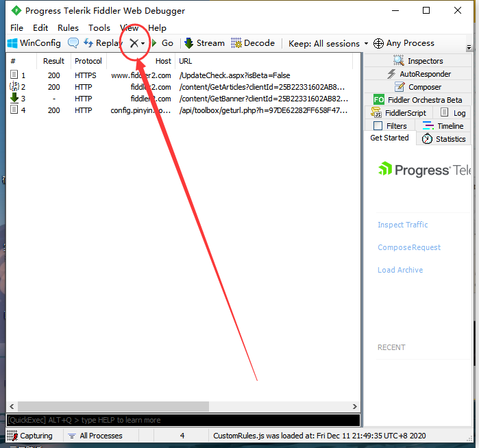Select the Get Started tab
479x448 pixels.
[389, 138]
